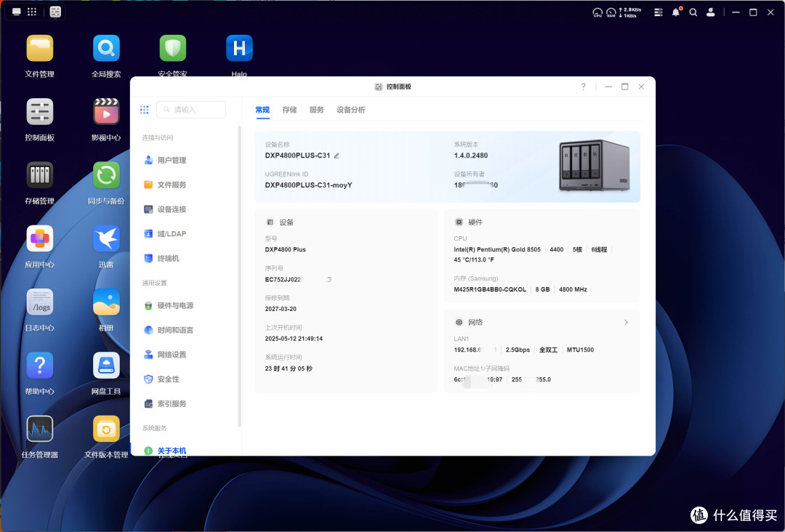785x532 pixels.
Task: Click UGREENlink ID DXP4800PLUS-C31-moyY
Action: click(x=308, y=185)
